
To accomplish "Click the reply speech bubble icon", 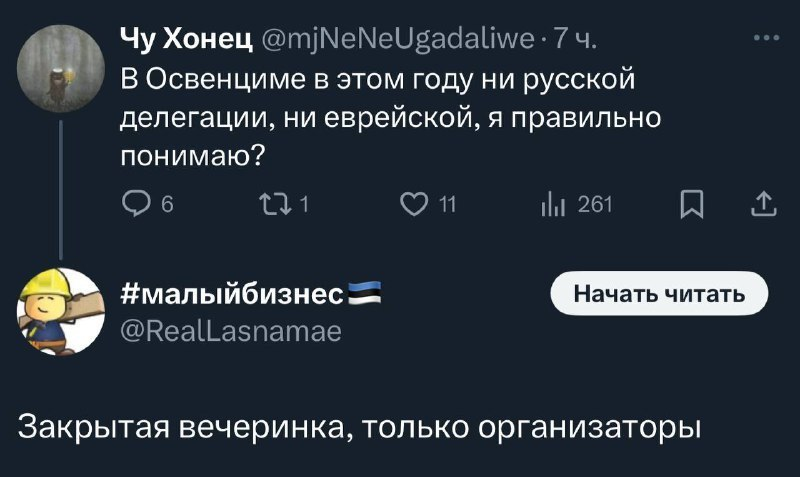I will [x=134, y=206].
